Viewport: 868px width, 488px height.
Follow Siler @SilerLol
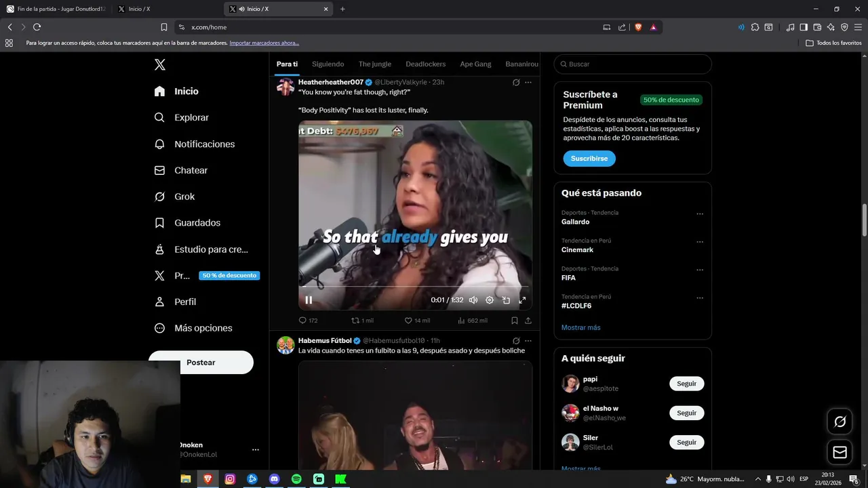[x=687, y=442]
